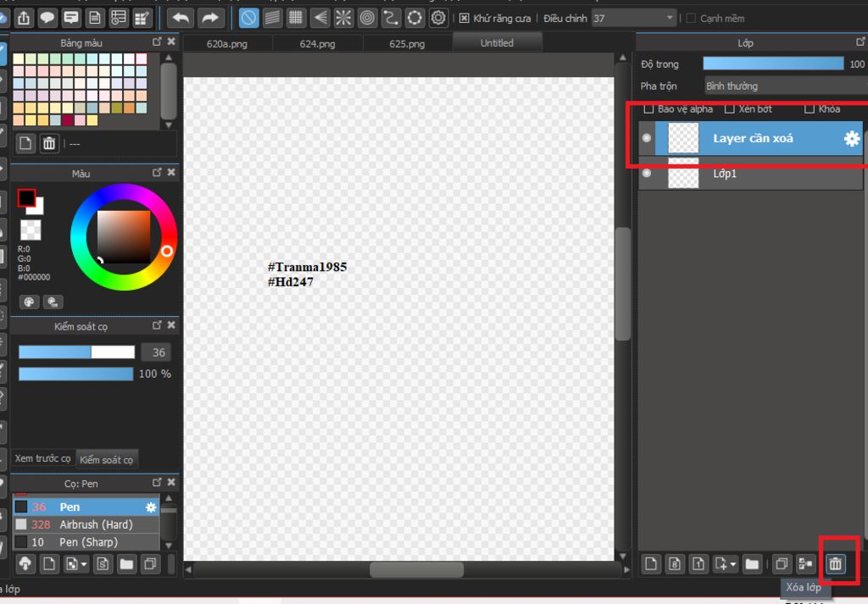Enable the vanishing point snap guide

(x=320, y=19)
